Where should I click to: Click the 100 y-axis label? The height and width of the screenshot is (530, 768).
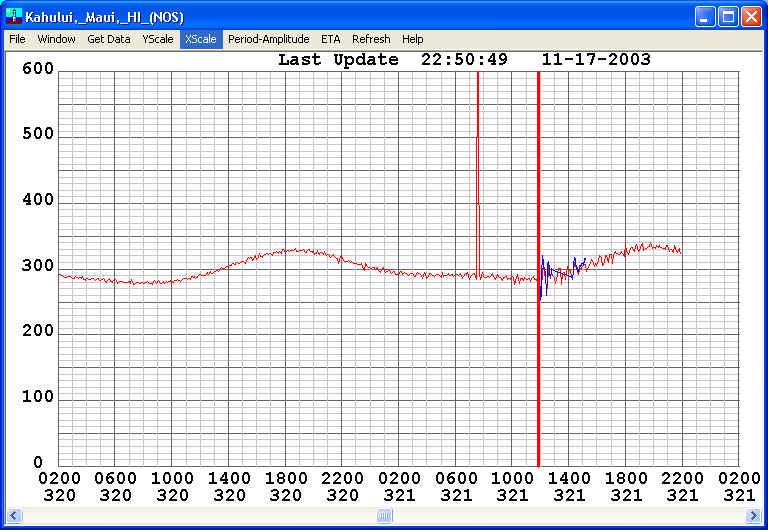pyautogui.click(x=38, y=396)
